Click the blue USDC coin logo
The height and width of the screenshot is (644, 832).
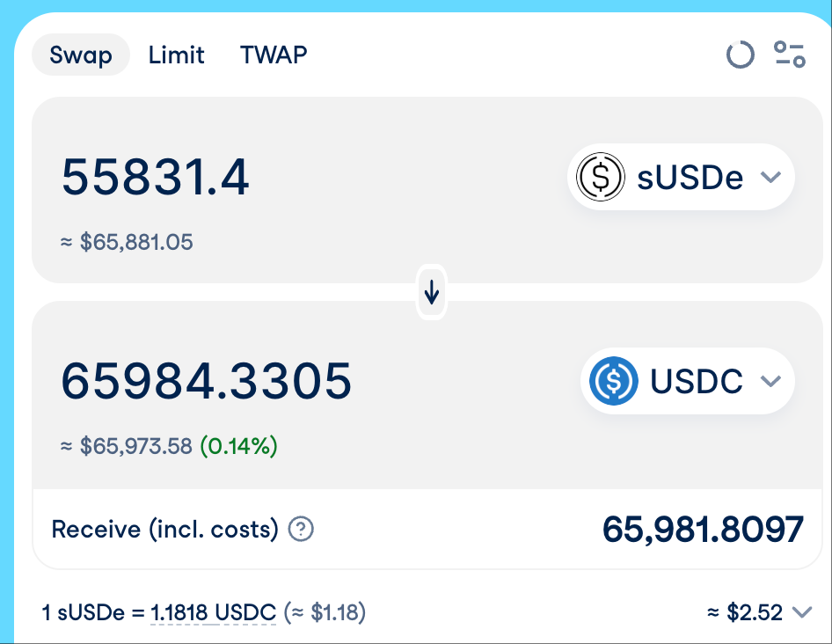(613, 381)
